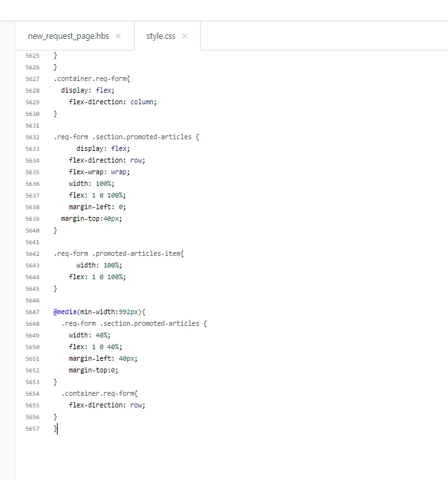Click line number 5647 in gutter

(32, 312)
